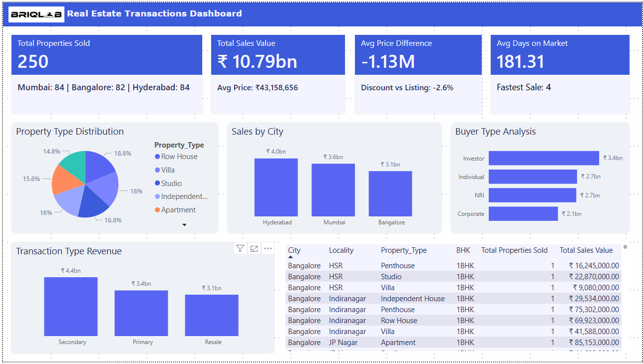Sort table by Total Sales Value header

[x=586, y=250]
